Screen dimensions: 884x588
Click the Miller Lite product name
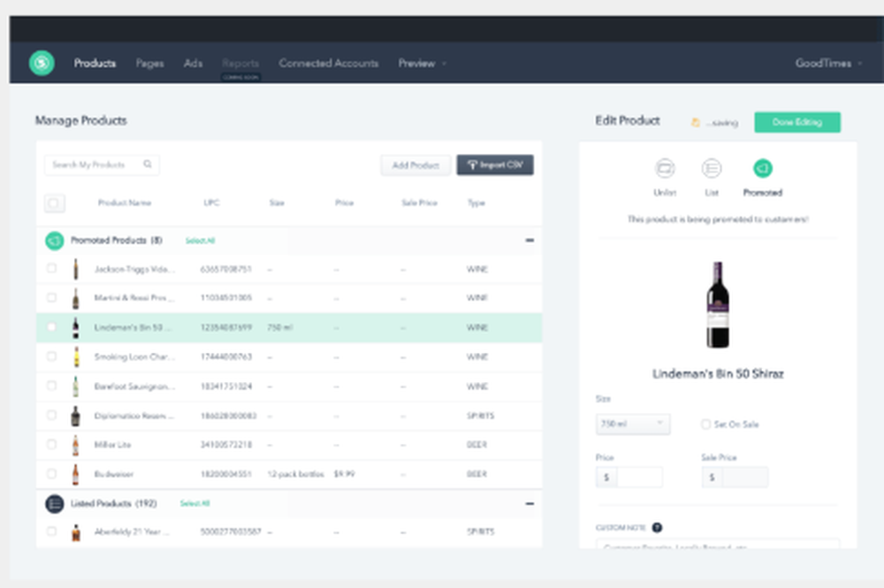[x=113, y=445]
